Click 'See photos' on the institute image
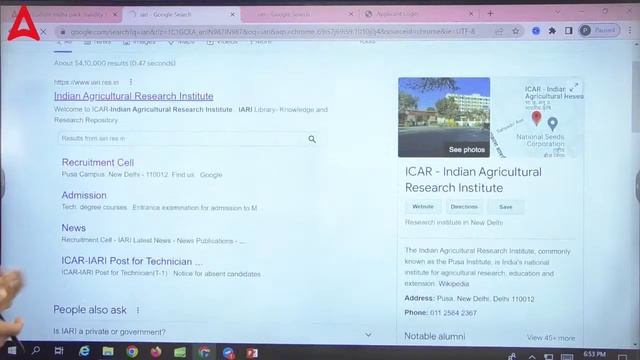 pyautogui.click(x=467, y=150)
